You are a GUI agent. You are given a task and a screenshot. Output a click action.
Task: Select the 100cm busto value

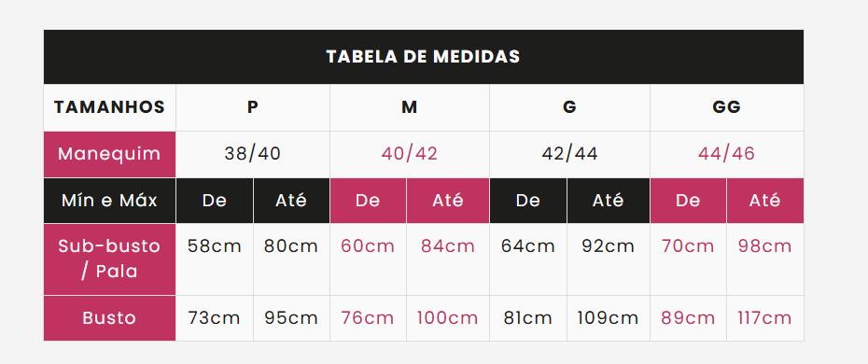point(448,318)
